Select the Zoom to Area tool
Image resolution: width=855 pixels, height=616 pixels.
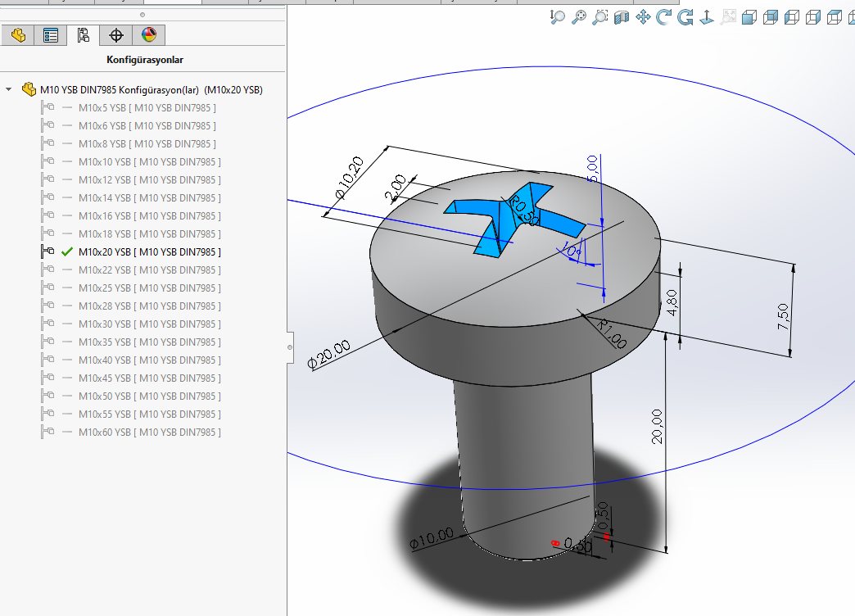[600, 17]
